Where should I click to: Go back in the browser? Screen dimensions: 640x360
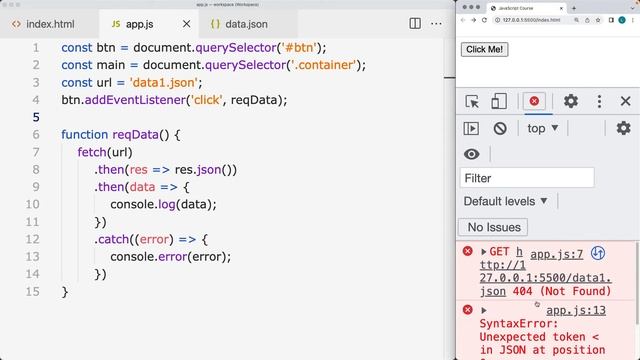click(x=463, y=20)
